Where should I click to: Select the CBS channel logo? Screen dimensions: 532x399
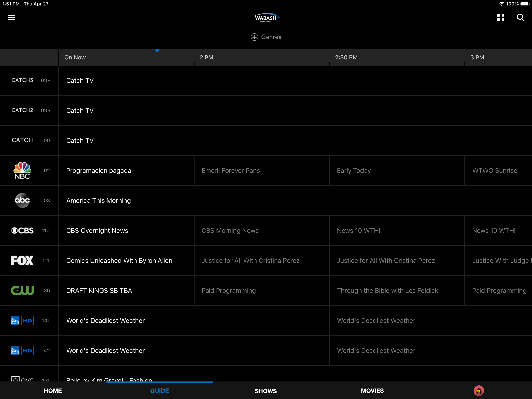pos(22,230)
